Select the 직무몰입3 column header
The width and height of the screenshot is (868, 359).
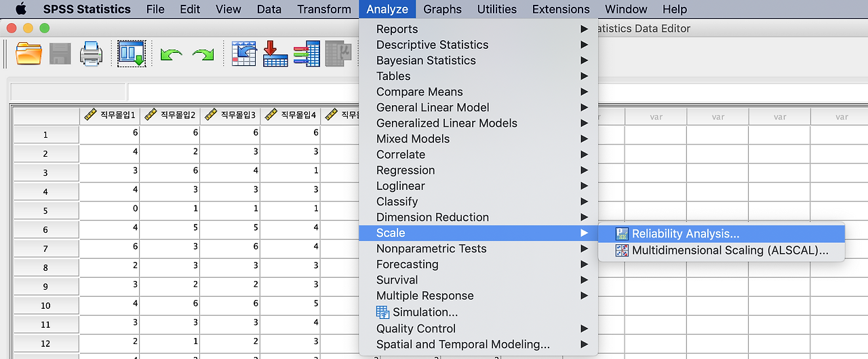click(x=230, y=115)
